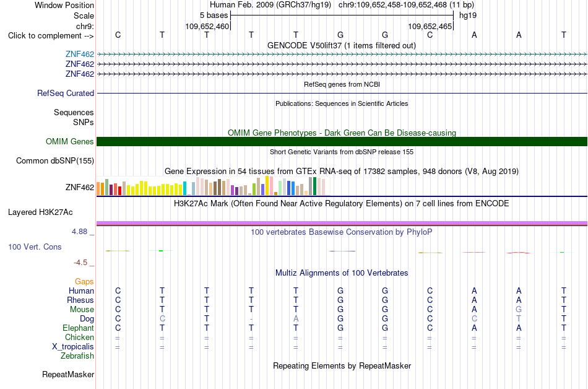Open 'GENCODE V50lift37 (1 items filtered out)' title

pos(341,45)
